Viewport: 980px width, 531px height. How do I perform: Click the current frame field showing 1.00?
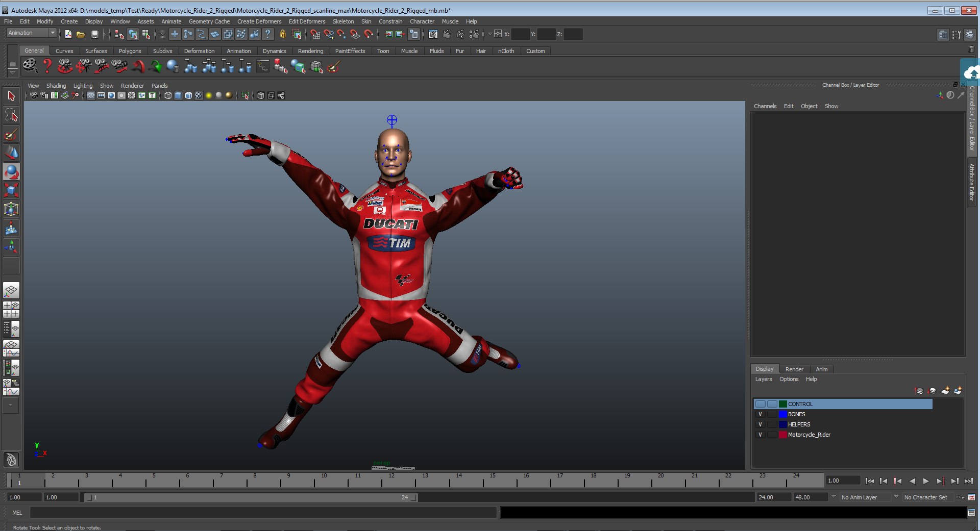pyautogui.click(x=843, y=481)
